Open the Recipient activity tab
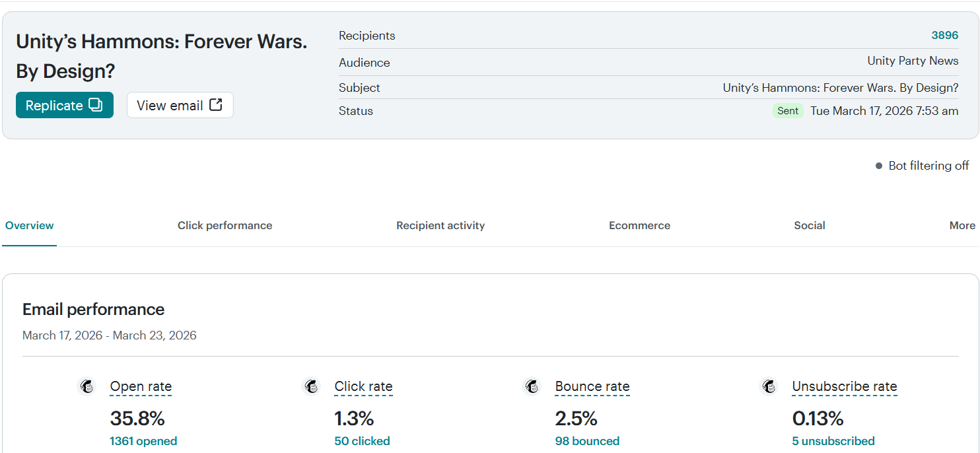 [440, 225]
